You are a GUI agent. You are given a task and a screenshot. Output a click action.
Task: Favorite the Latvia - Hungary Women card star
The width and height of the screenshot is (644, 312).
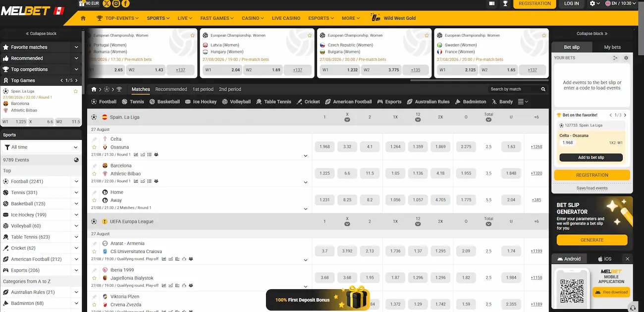coord(310,36)
